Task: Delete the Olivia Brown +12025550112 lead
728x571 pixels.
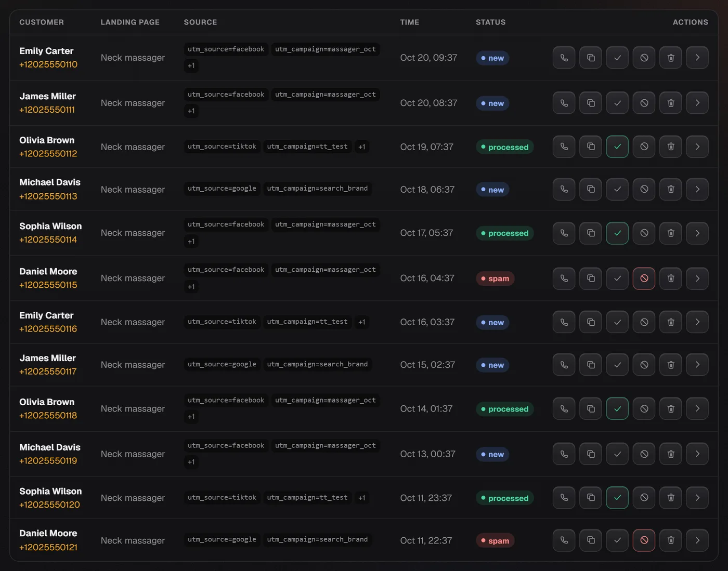Action: click(x=671, y=147)
